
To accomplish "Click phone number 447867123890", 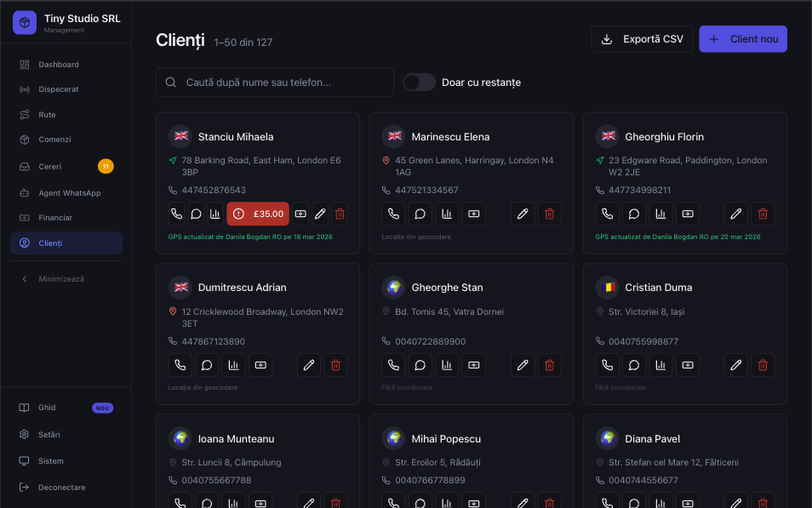I will click(x=214, y=341).
